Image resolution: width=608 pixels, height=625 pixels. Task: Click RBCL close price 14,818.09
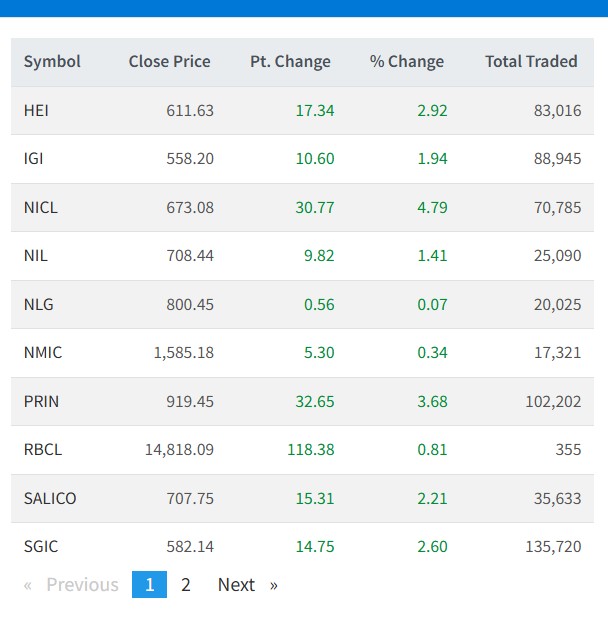(179, 450)
